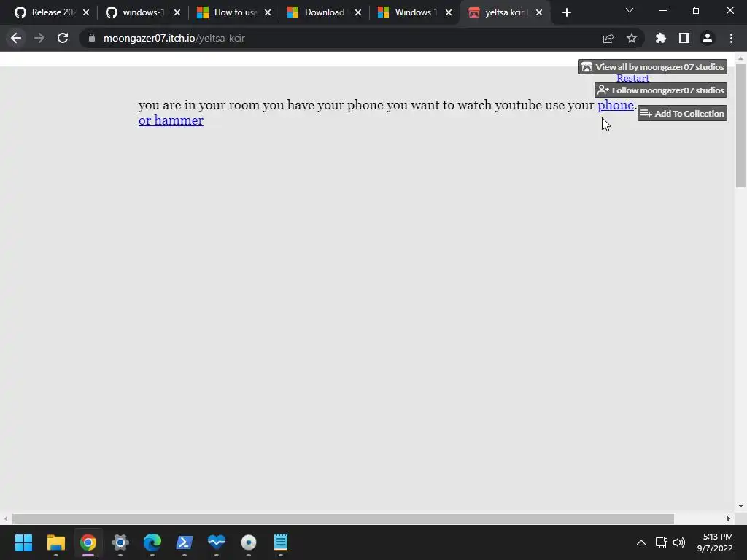Image resolution: width=747 pixels, height=560 pixels.
Task: Restore down the Chrome window
Action: point(696,10)
